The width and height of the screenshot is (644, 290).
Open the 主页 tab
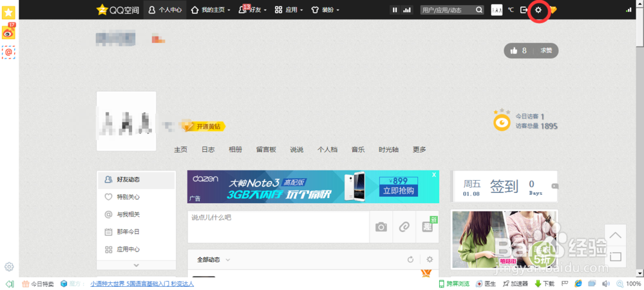181,150
